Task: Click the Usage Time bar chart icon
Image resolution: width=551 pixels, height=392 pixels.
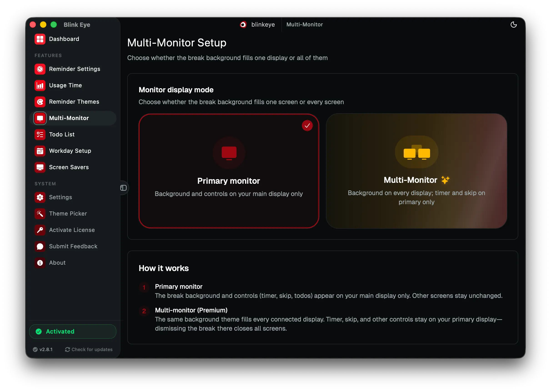Action: (x=40, y=85)
